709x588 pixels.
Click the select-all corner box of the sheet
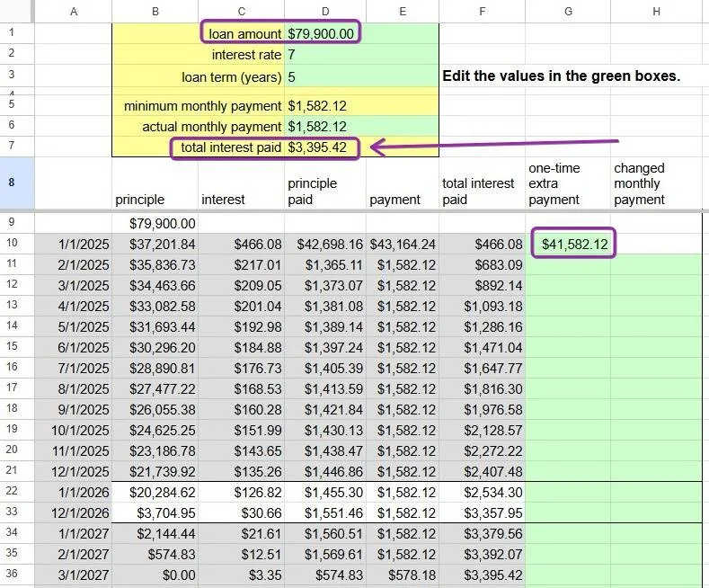(17, 12)
